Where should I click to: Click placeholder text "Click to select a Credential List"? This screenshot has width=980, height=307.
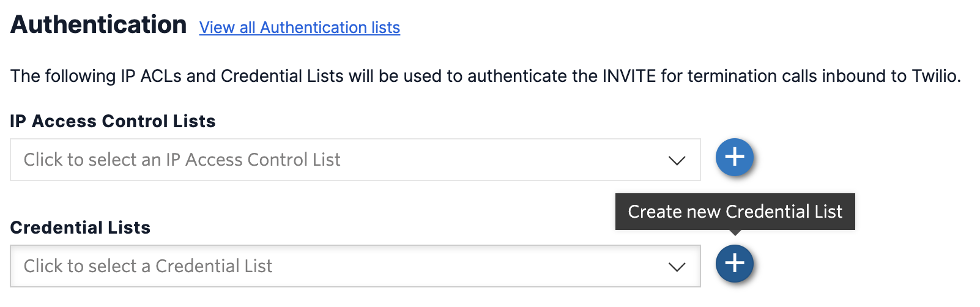pyautogui.click(x=148, y=266)
